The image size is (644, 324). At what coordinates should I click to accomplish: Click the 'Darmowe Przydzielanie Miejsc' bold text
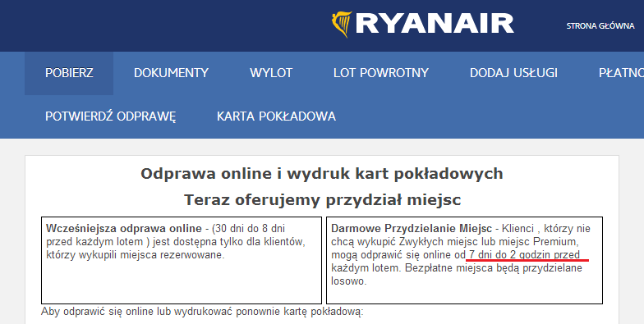pos(412,228)
